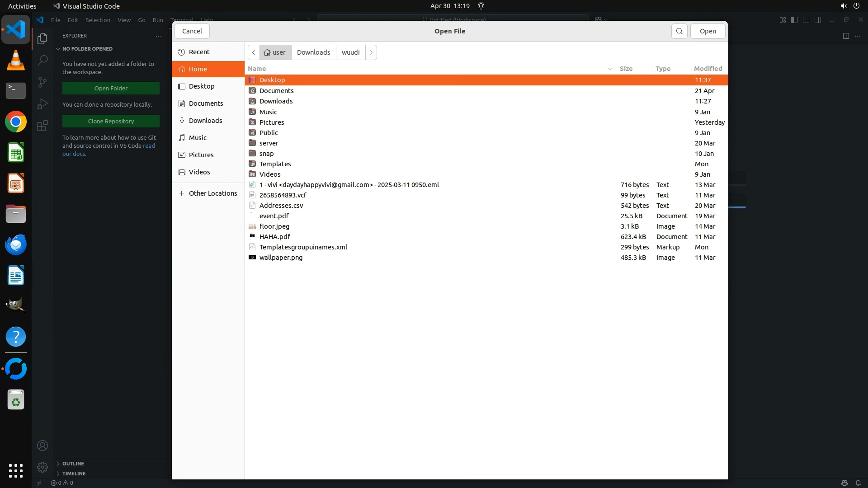
Task: Open the Extensions view icon
Action: coord(42,126)
